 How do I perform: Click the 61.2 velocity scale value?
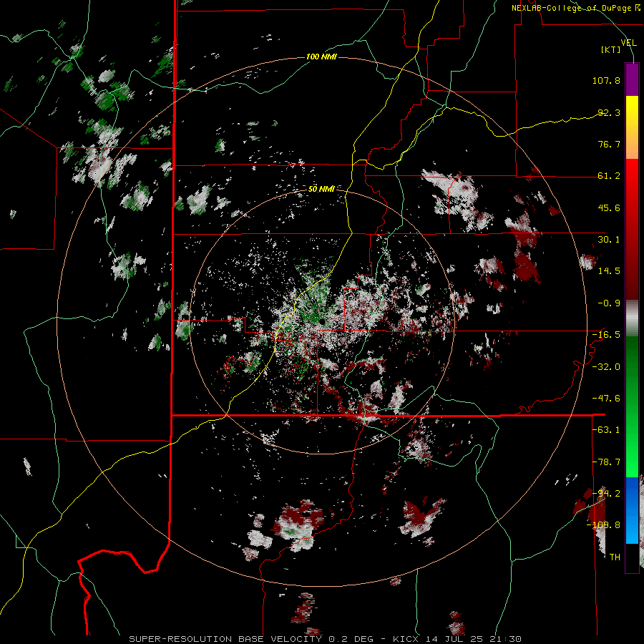pyautogui.click(x=609, y=176)
